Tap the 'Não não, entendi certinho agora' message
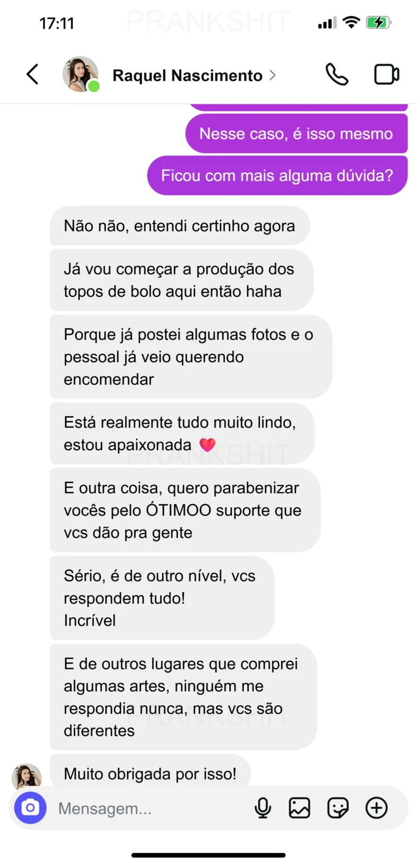Screen dimensions: 417x868 [x=179, y=226]
